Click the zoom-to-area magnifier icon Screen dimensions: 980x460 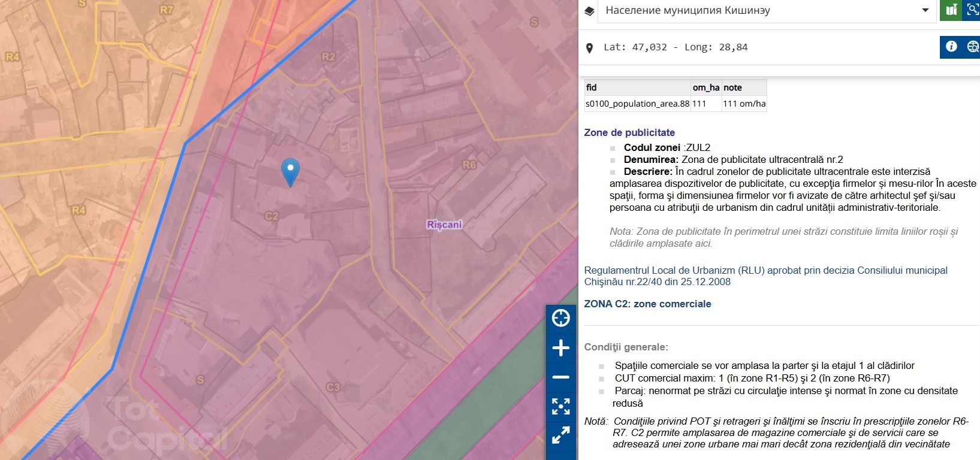coord(972,10)
